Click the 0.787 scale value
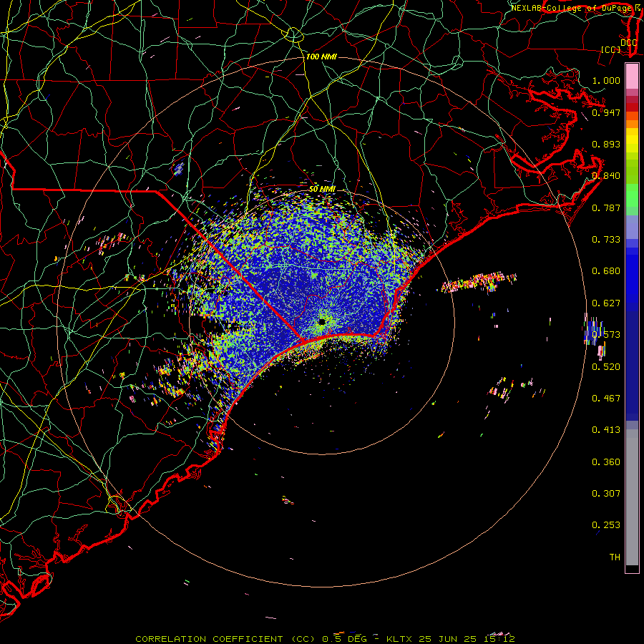 click(606, 208)
